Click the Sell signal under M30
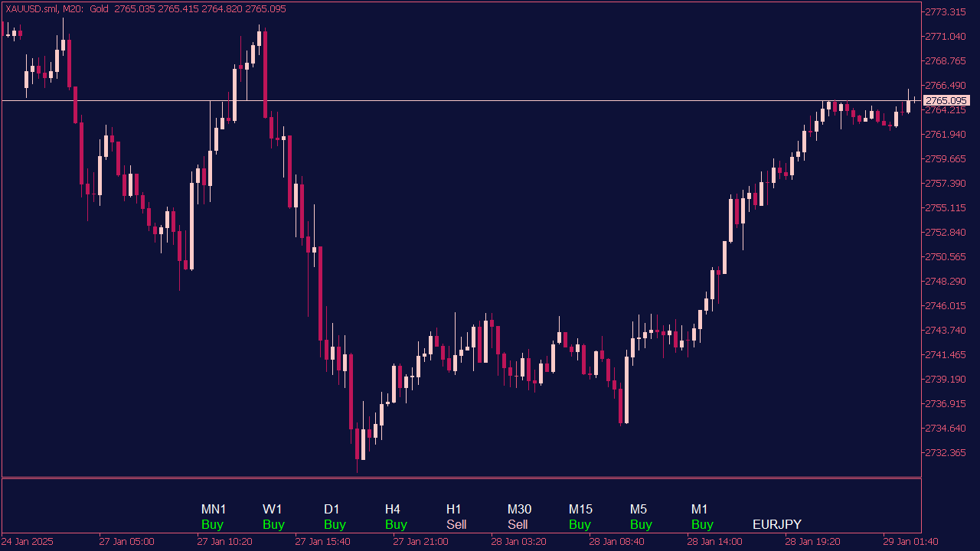The image size is (980, 551). click(x=518, y=524)
